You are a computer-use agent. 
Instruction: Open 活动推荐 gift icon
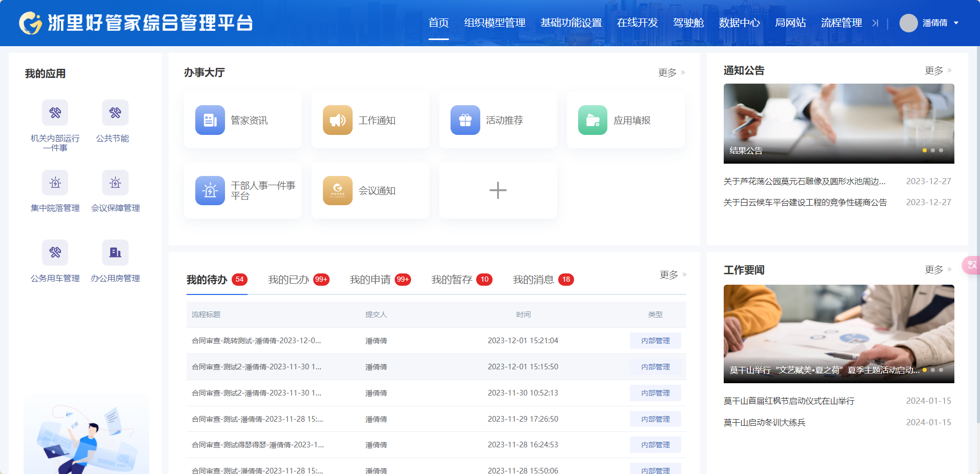tap(465, 120)
